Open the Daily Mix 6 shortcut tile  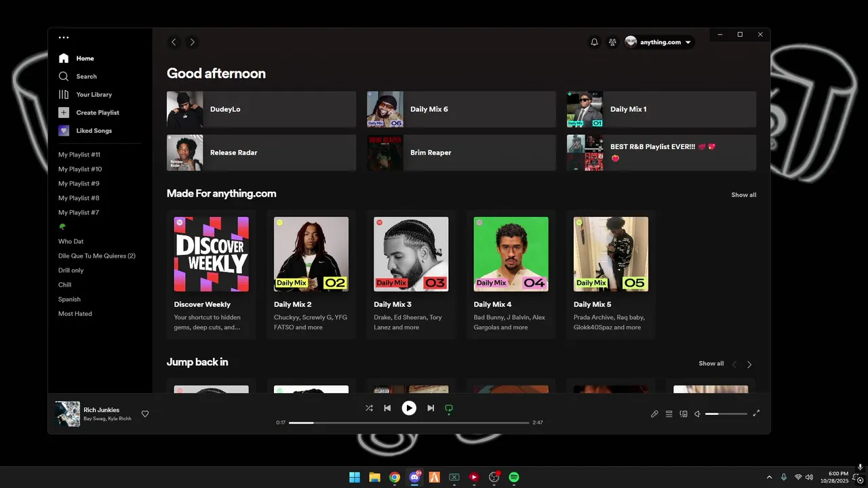(461, 109)
